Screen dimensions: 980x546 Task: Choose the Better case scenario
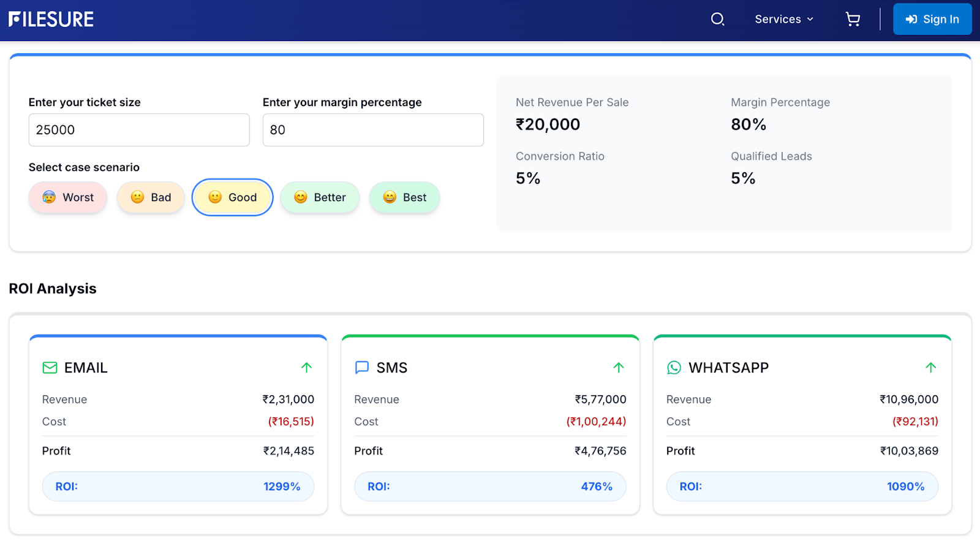click(320, 197)
